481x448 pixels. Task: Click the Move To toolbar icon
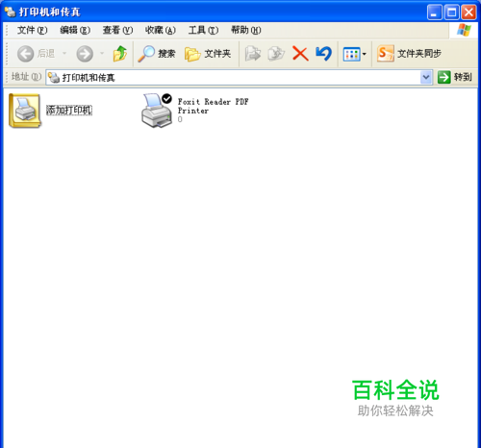(x=253, y=54)
